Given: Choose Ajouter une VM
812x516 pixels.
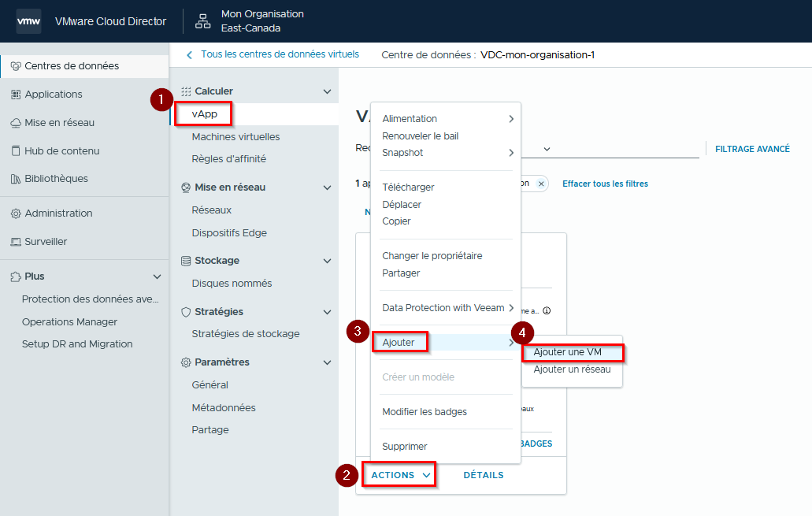Looking at the screenshot, I should pyautogui.click(x=568, y=352).
